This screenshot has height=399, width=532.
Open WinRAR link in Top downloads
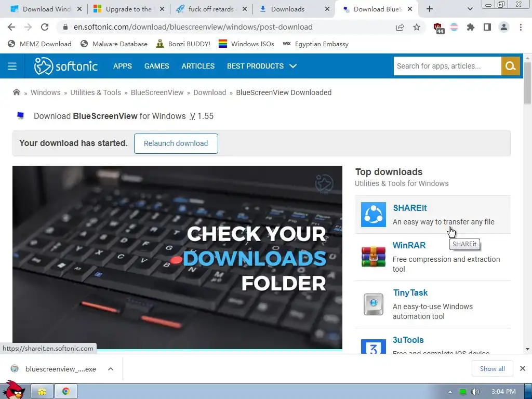(x=409, y=245)
